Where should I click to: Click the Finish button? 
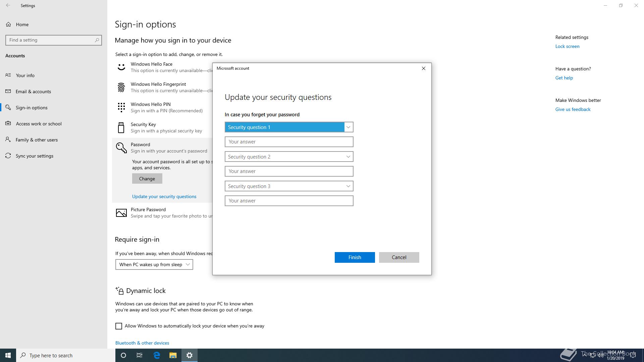pos(355,257)
